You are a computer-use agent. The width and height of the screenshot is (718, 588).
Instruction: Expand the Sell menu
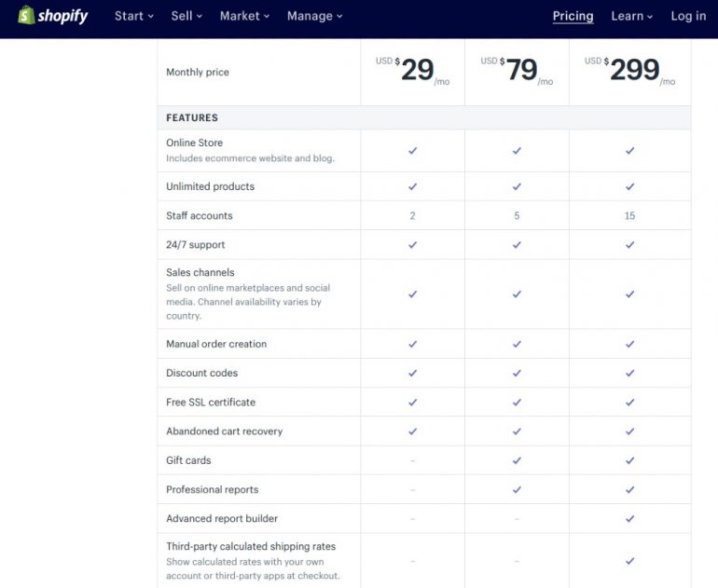[x=187, y=16]
